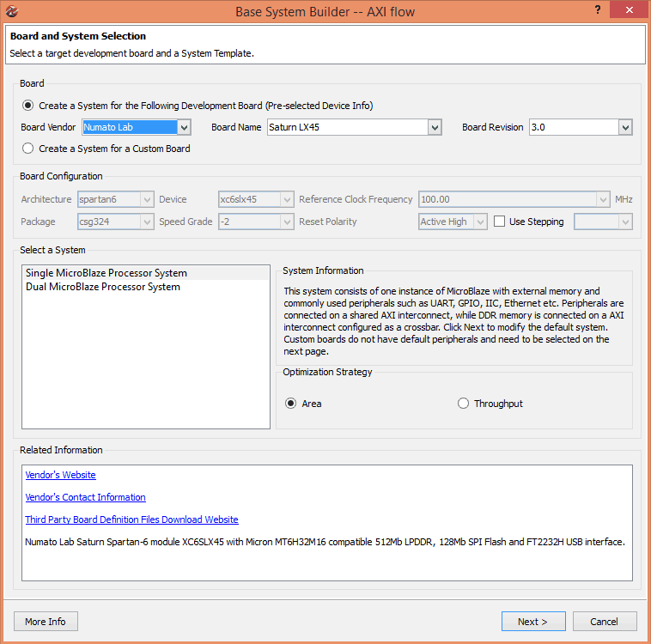Viewport: 651px width, 644px height.
Task: Select Single MicroBlaze Processor System
Action: coord(106,273)
